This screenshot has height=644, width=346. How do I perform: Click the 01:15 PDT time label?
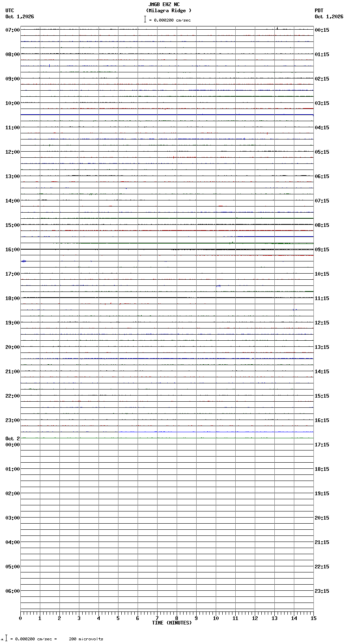[x=322, y=54]
